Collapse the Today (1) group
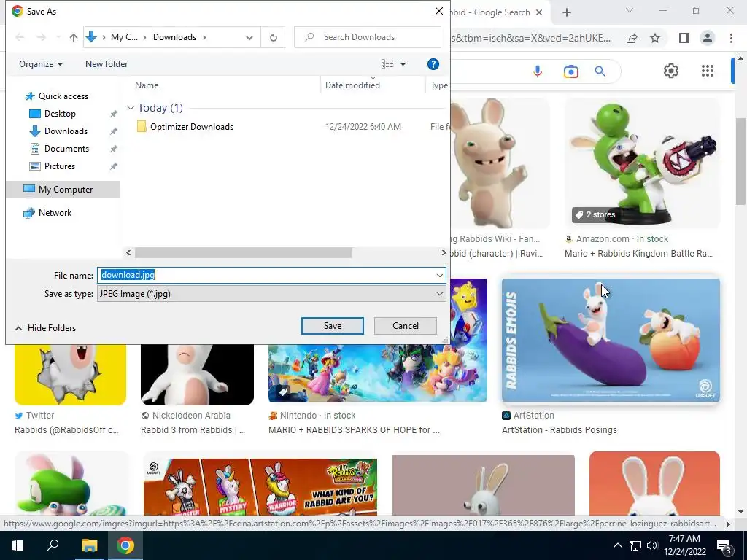Image resolution: width=747 pixels, height=560 pixels. pos(131,108)
